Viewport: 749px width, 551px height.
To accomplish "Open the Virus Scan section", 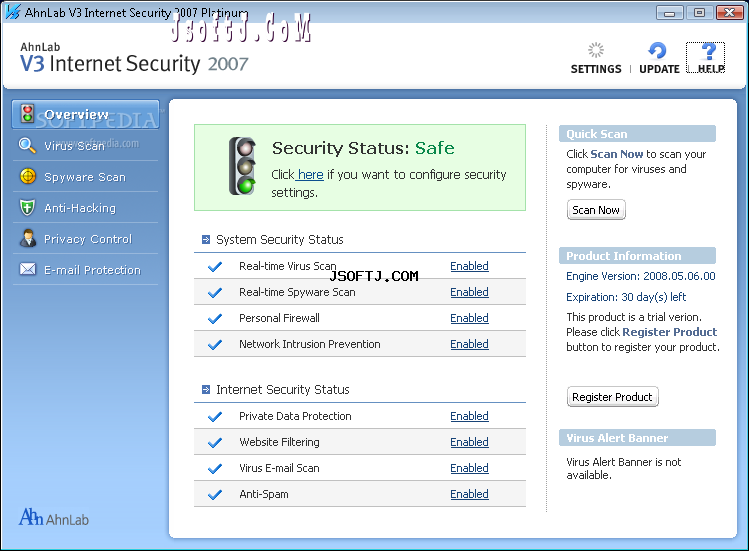I will (x=86, y=145).
